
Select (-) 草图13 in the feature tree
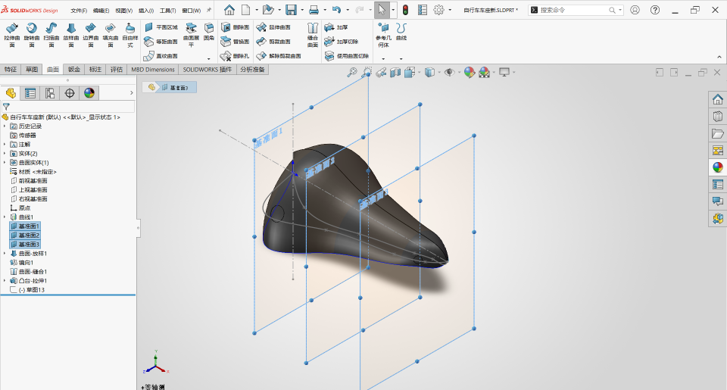[x=27, y=290]
